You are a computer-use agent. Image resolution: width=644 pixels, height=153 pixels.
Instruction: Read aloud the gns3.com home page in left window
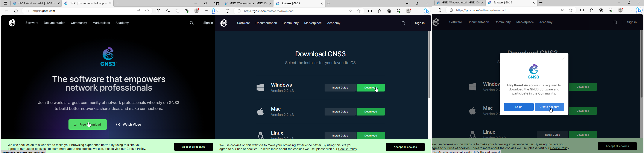(x=138, y=11)
